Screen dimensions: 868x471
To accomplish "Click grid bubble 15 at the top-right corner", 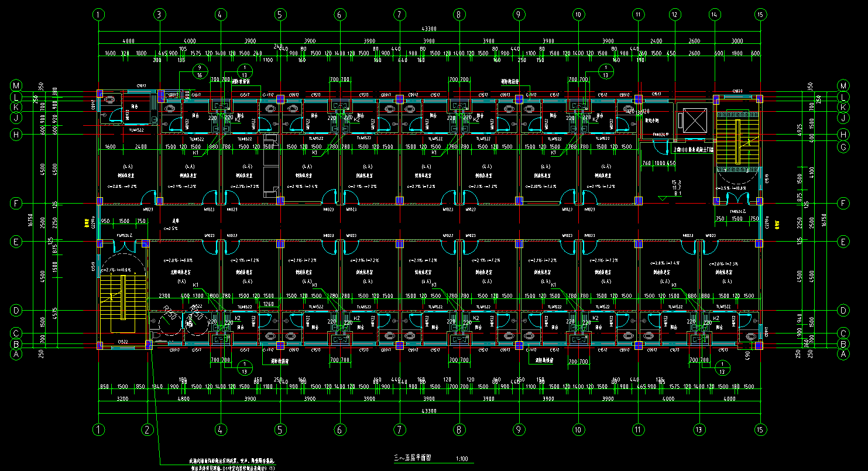I will tap(760, 14).
